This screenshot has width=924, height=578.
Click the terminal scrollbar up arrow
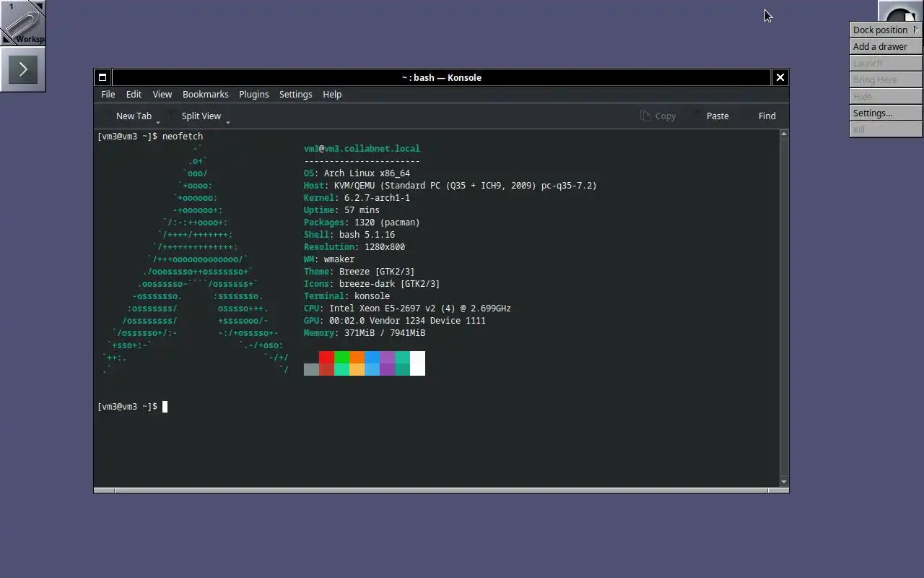click(784, 134)
